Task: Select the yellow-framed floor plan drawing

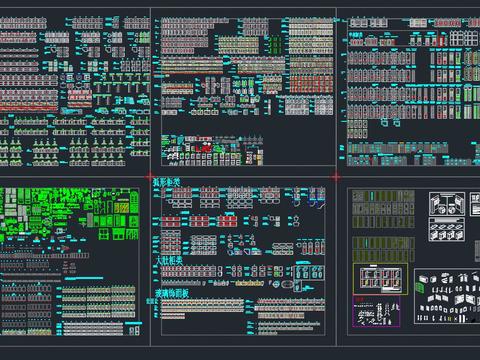Action: pos(380,279)
